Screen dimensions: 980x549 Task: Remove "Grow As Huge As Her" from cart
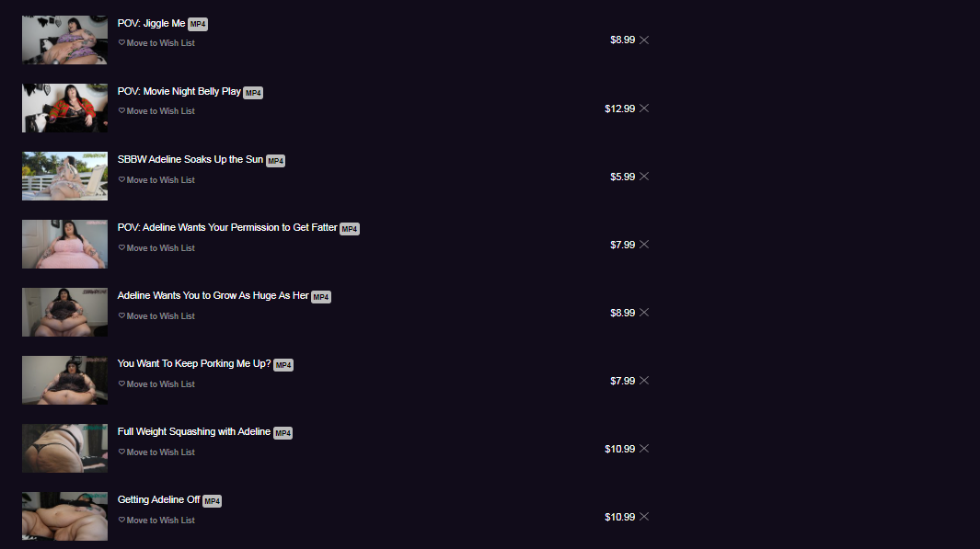tap(644, 313)
